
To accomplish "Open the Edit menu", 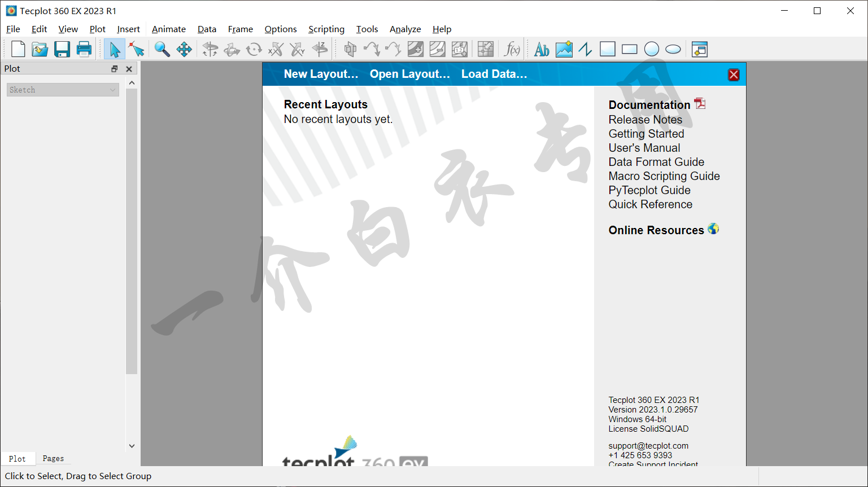I will pyautogui.click(x=39, y=29).
